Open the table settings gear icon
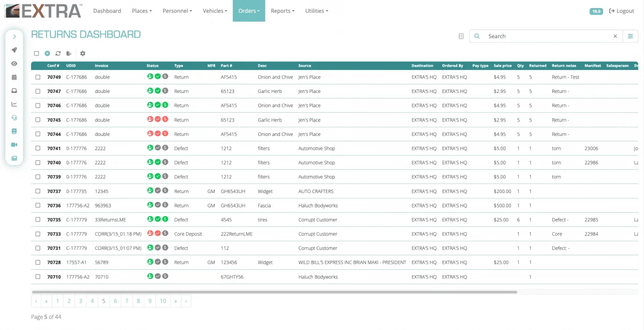The width and height of the screenshot is (644, 330). [83, 53]
